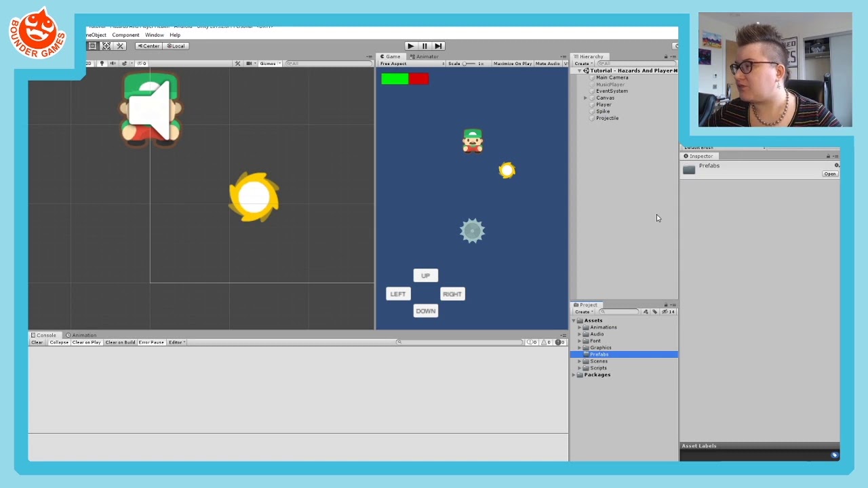Viewport: 868px width, 488px height.
Task: Toggle Error Pause in Console
Action: (151, 342)
